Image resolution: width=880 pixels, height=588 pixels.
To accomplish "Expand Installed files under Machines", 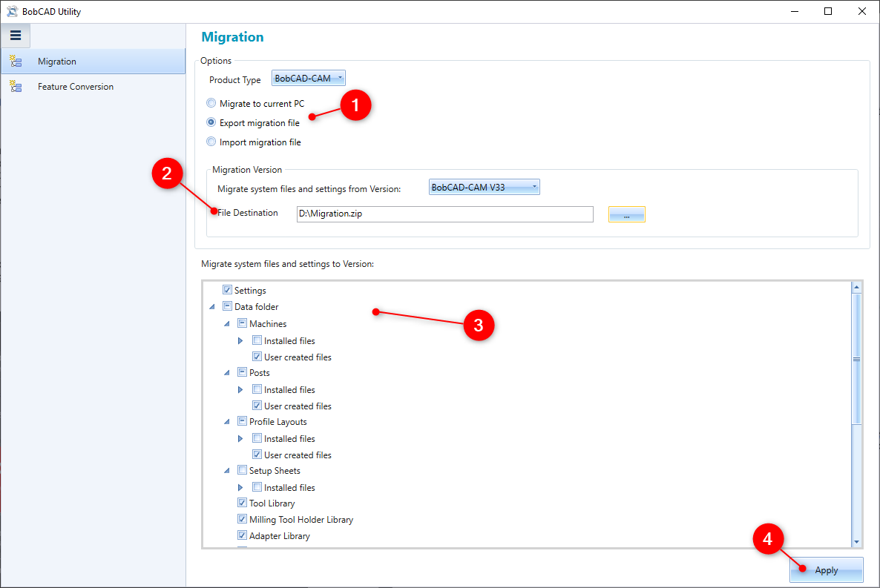I will [240, 340].
